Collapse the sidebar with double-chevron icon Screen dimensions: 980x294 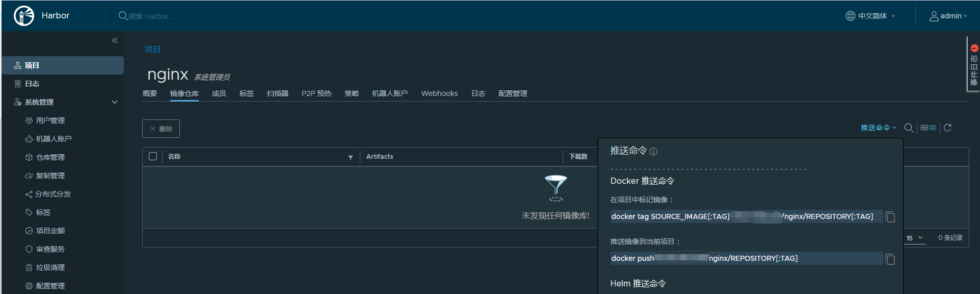point(115,40)
